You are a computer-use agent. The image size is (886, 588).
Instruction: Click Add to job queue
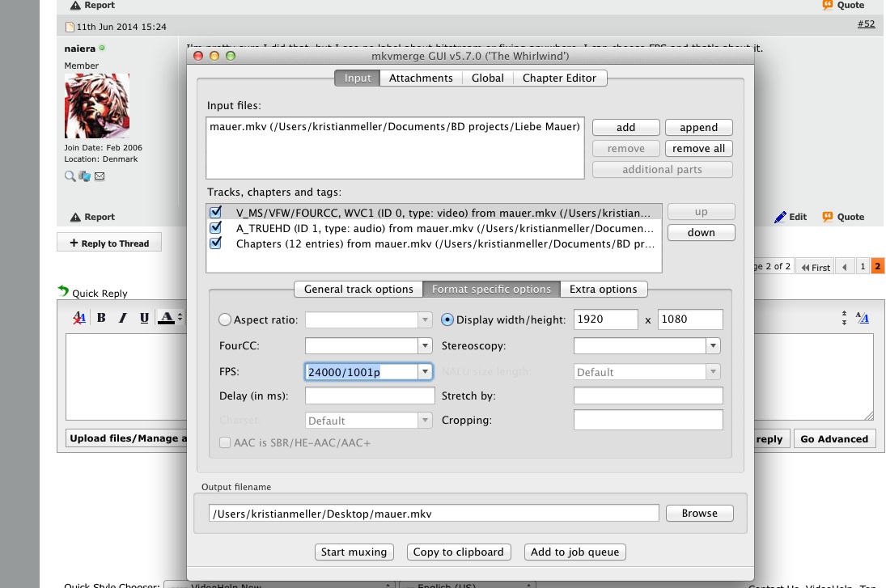[574, 552]
